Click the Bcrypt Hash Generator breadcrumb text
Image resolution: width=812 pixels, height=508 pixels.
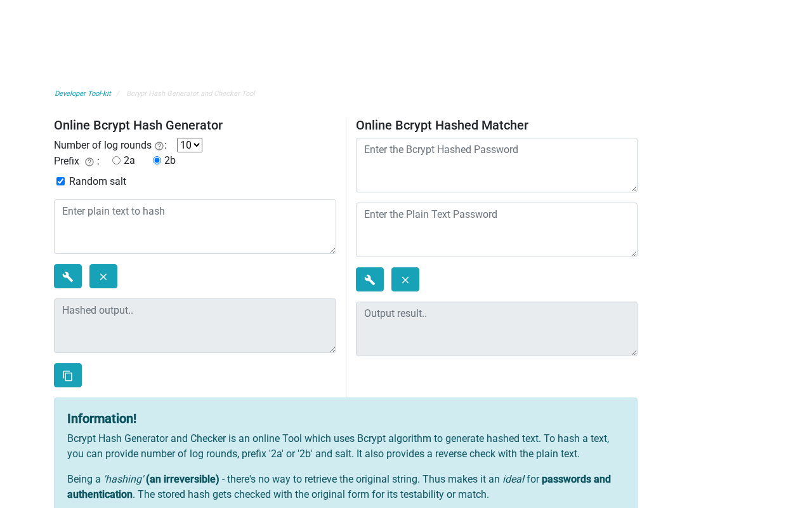[190, 94]
